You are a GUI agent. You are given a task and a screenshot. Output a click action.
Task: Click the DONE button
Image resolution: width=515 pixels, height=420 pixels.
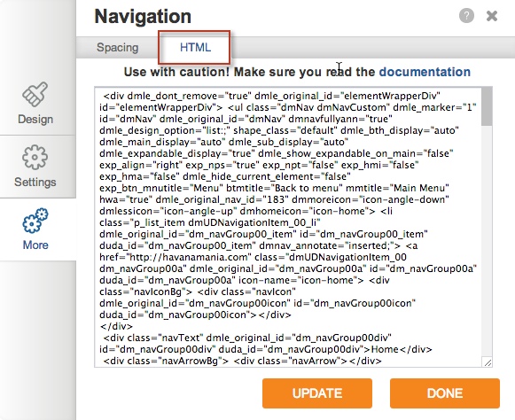coord(445,393)
